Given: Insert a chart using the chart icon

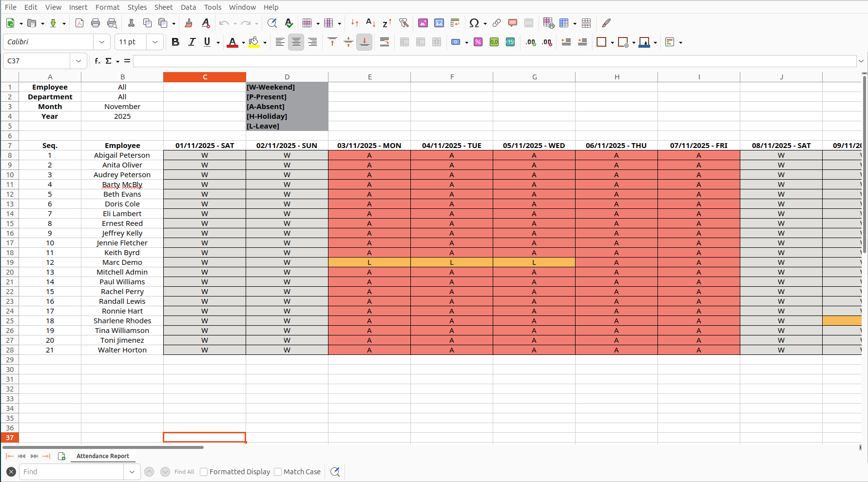Looking at the screenshot, I should click(439, 23).
